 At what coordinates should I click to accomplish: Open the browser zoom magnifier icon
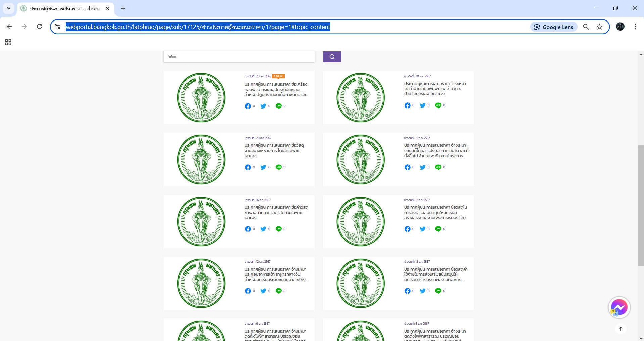point(586,27)
